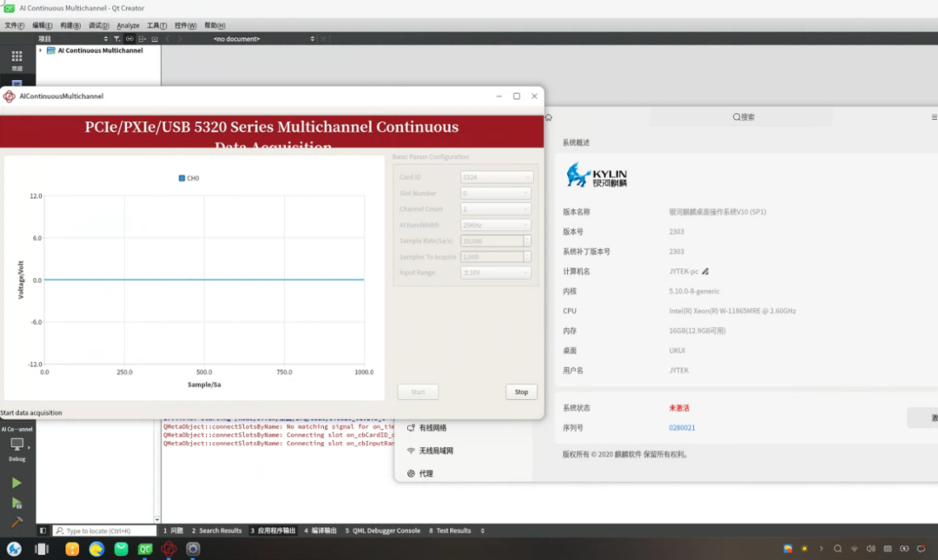Switch to the 应用程序输出 tab
938x560 pixels.
273,530
